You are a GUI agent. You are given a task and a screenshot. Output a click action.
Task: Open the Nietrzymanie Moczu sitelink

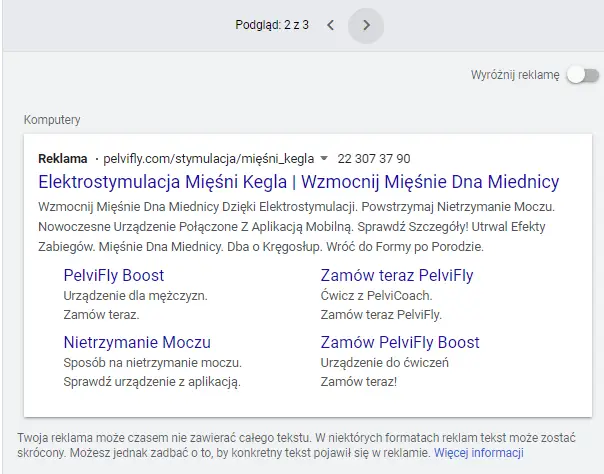137,342
